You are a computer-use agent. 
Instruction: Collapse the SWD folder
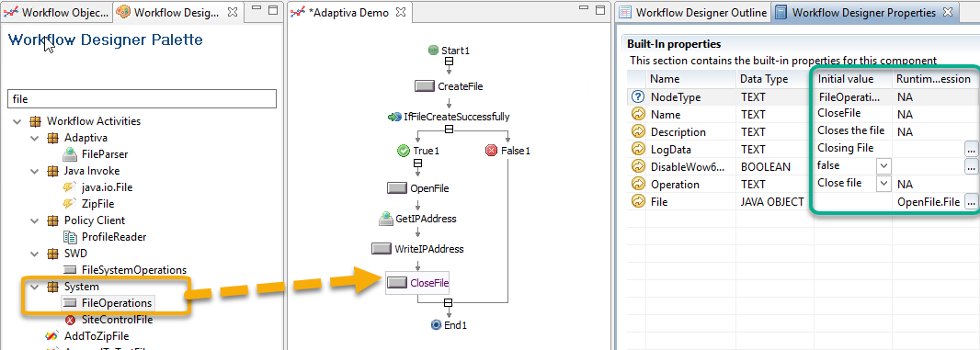35,254
